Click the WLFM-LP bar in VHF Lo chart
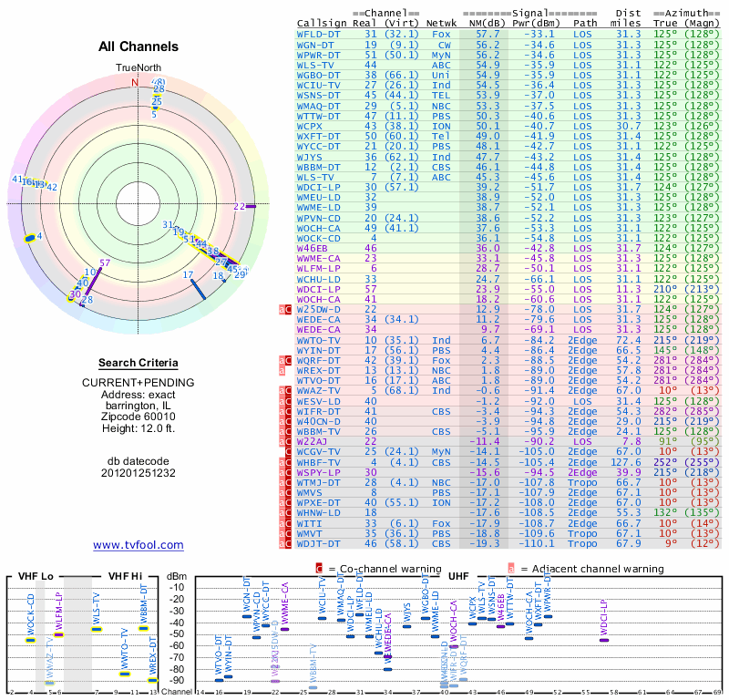Screen dimensions: 729x700 point(57,634)
